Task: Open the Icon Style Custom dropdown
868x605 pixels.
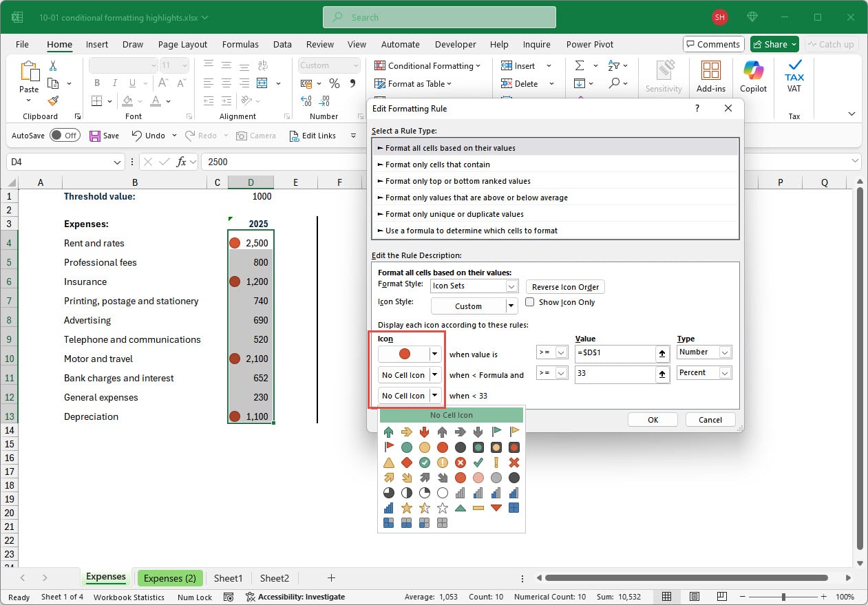Action: point(511,306)
